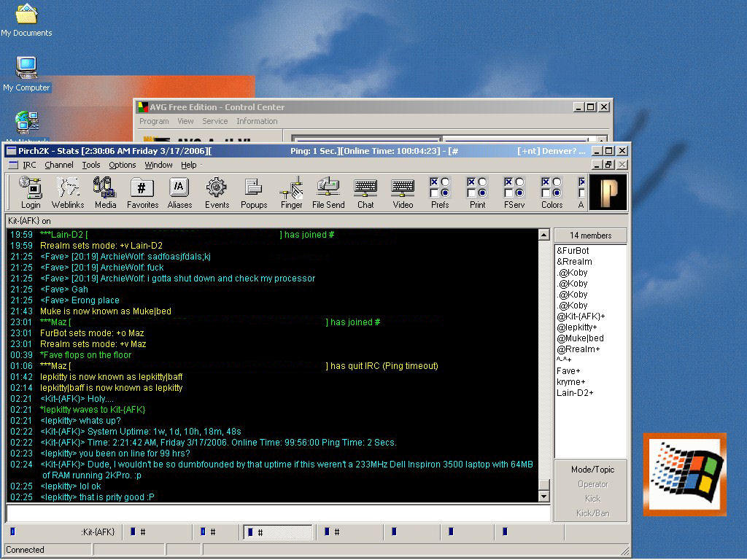Click the 14 members header button
The height and width of the screenshot is (560, 747).
[591, 236]
